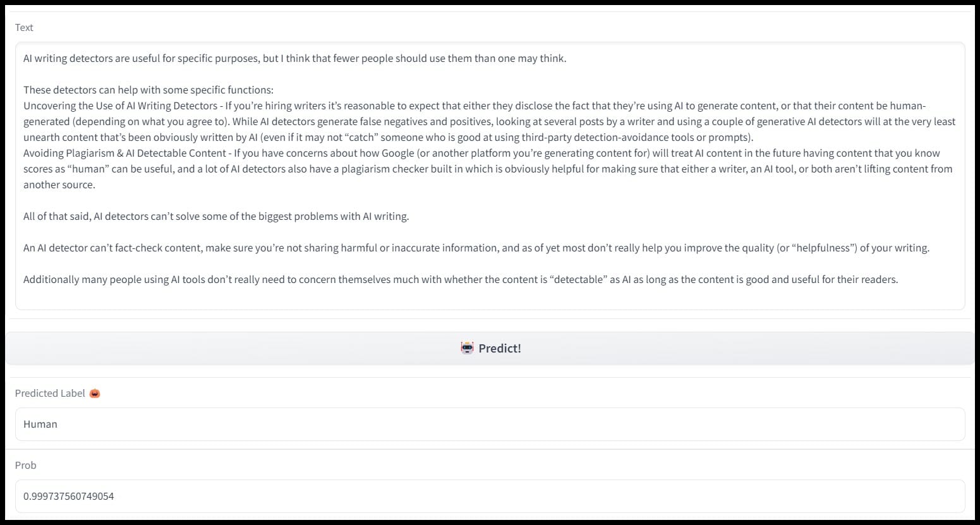Click the blank area at the bottom of the Text box

490,297
